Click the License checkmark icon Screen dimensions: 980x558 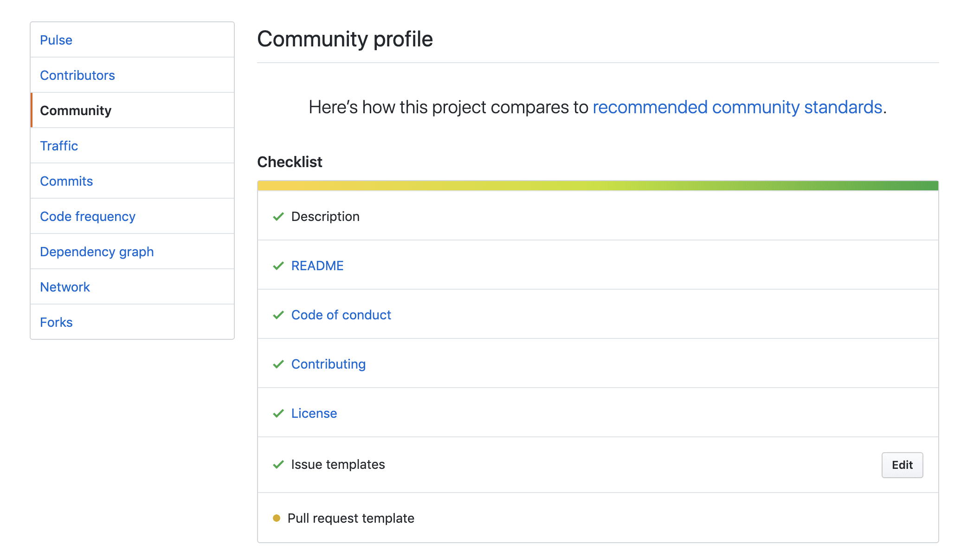pos(278,414)
